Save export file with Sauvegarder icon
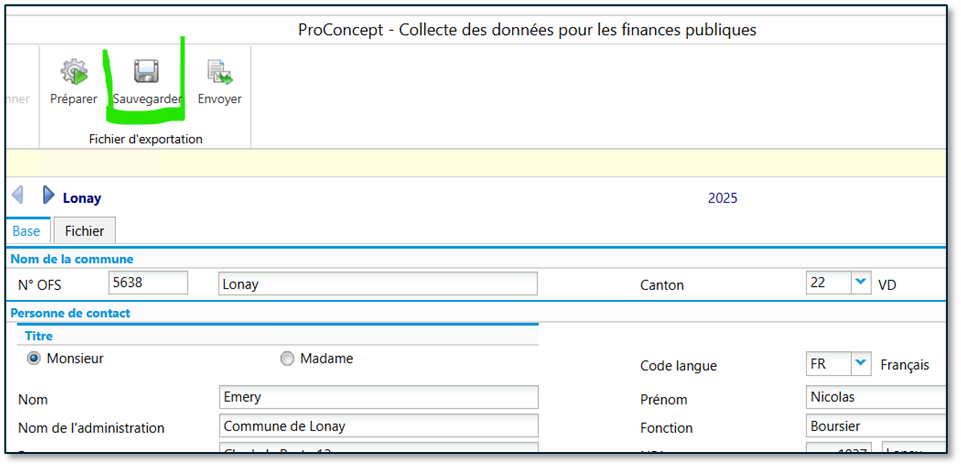 [x=147, y=73]
